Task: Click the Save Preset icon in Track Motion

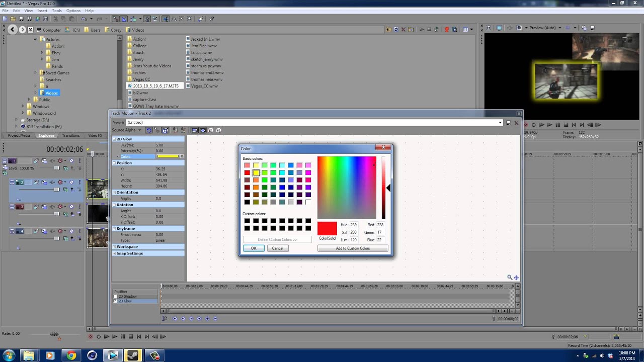Action: coord(508,123)
